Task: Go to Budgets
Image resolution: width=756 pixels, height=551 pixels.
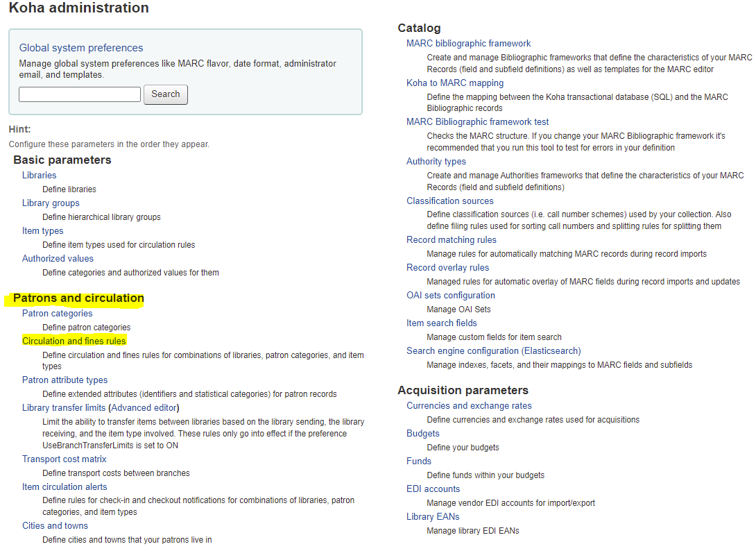Action: (423, 433)
